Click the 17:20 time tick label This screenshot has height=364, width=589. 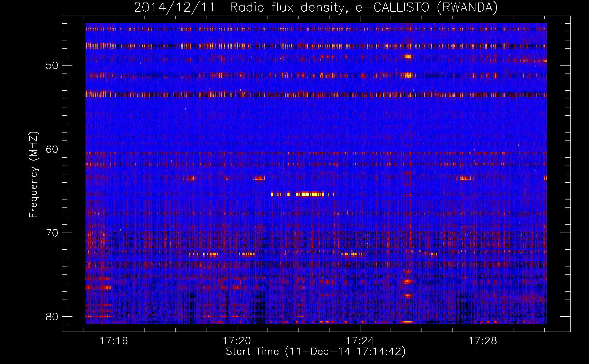click(x=237, y=341)
